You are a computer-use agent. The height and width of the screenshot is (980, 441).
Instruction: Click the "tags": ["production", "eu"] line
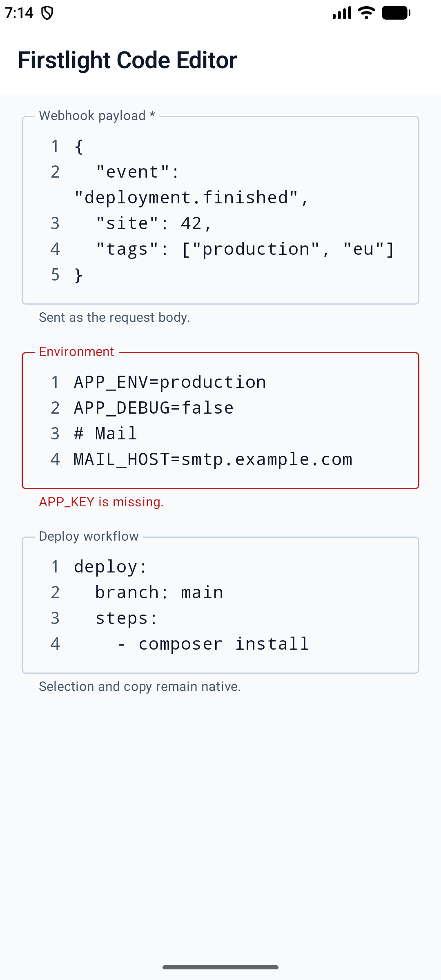(x=245, y=249)
